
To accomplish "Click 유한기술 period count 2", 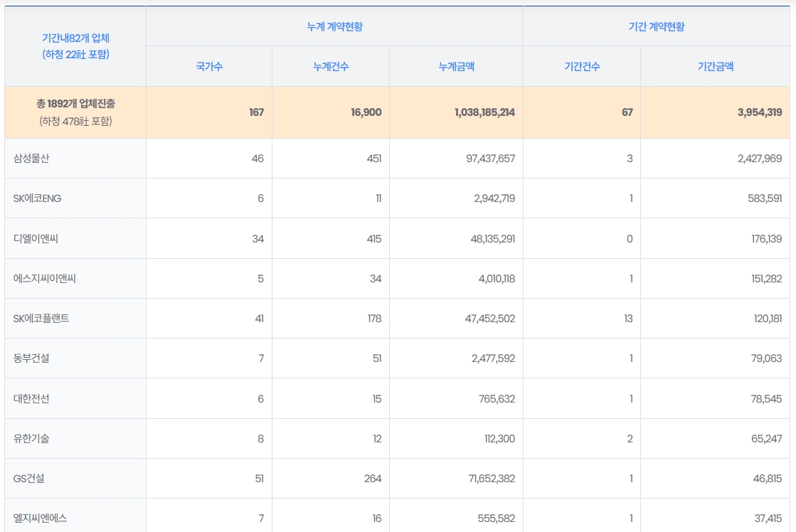I will click(630, 439).
